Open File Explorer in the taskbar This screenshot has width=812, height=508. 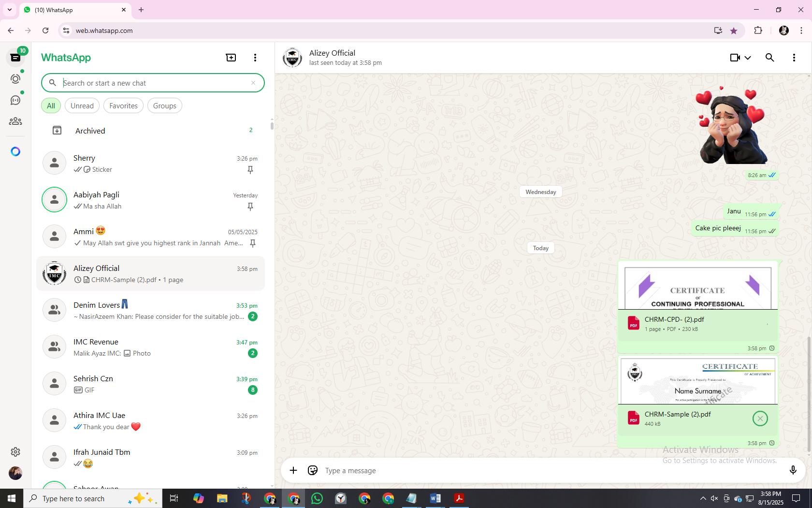pos(222,498)
